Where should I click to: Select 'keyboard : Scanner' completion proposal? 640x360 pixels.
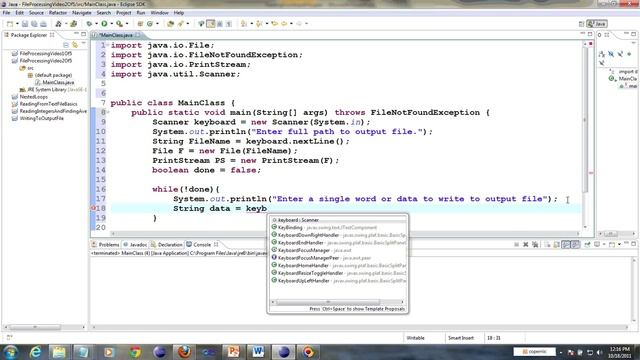pos(338,220)
